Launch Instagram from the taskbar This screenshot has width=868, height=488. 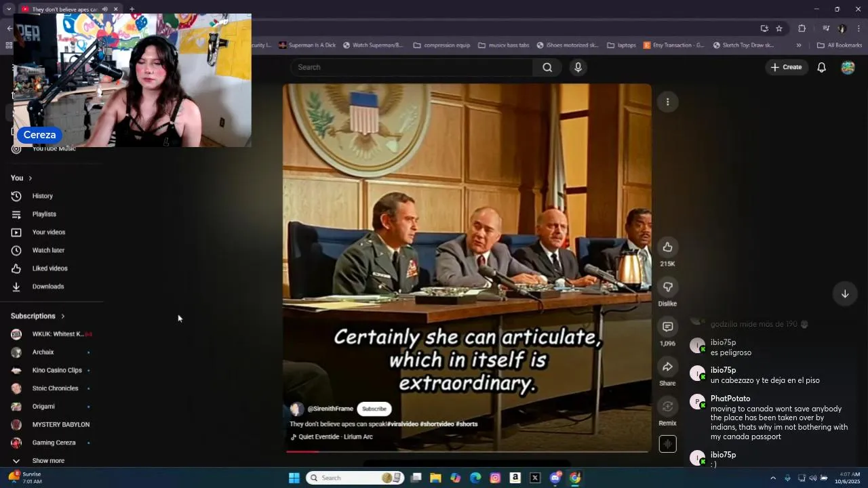coord(495,478)
